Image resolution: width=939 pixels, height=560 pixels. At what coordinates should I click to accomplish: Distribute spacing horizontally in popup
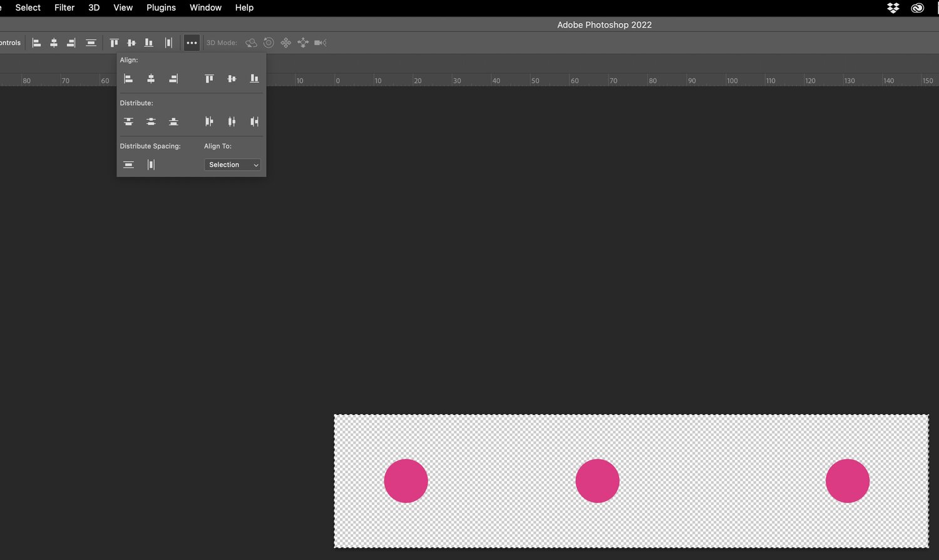[x=151, y=165]
